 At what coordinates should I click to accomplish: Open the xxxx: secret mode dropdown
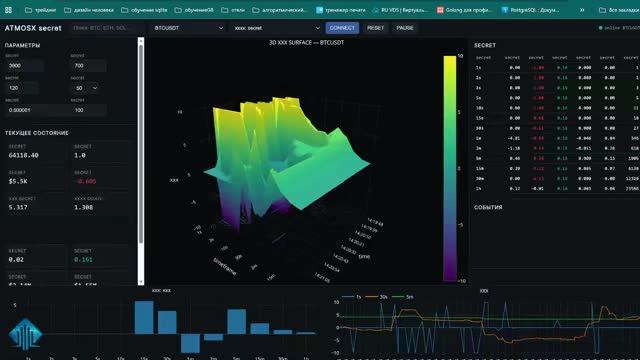point(277,28)
